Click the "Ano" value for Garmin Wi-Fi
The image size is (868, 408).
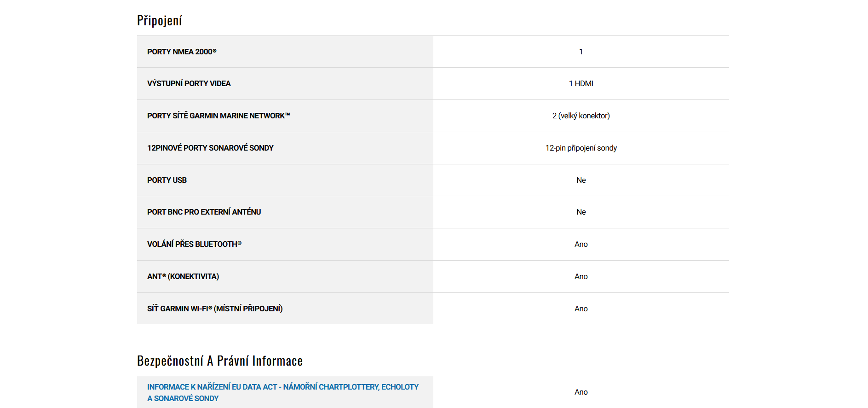581,309
